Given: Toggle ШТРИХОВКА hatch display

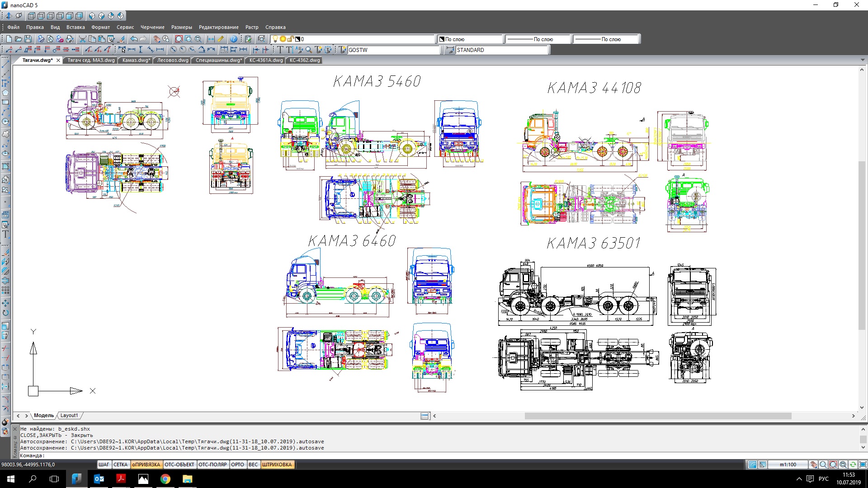Looking at the screenshot, I should pyautogui.click(x=277, y=465).
